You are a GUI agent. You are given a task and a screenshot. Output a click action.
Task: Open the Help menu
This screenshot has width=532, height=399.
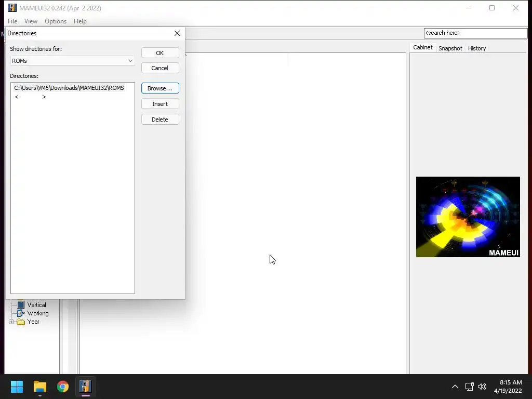80,21
